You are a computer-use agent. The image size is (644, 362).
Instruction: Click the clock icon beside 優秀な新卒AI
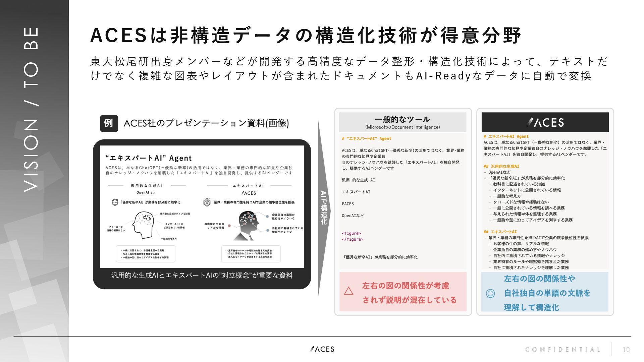click(x=115, y=202)
